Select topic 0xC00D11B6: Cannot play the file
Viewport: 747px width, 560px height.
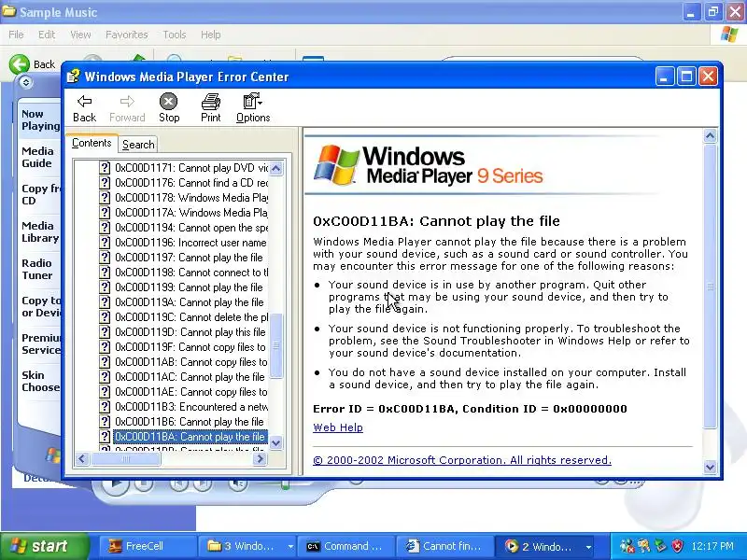tap(190, 422)
